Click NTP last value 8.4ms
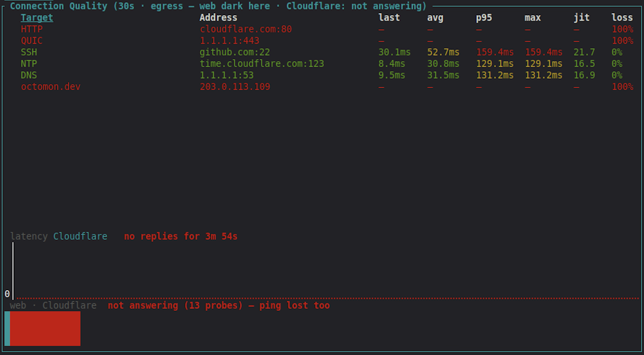 coord(392,64)
